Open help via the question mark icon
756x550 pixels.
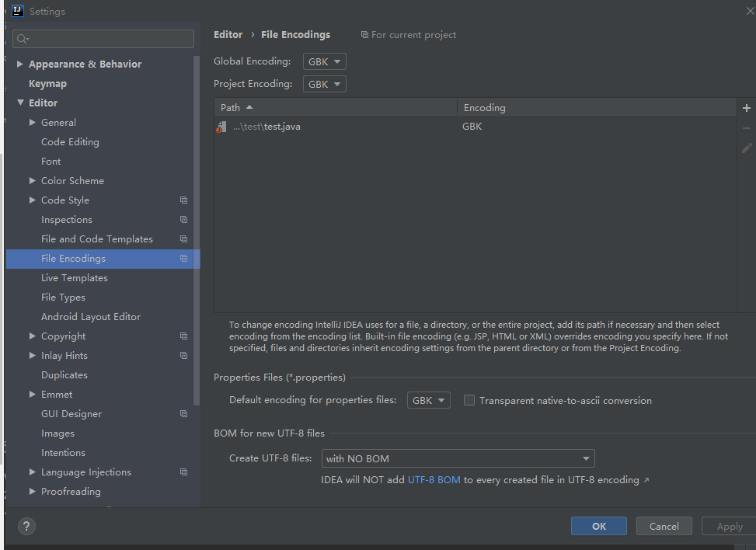point(26,526)
